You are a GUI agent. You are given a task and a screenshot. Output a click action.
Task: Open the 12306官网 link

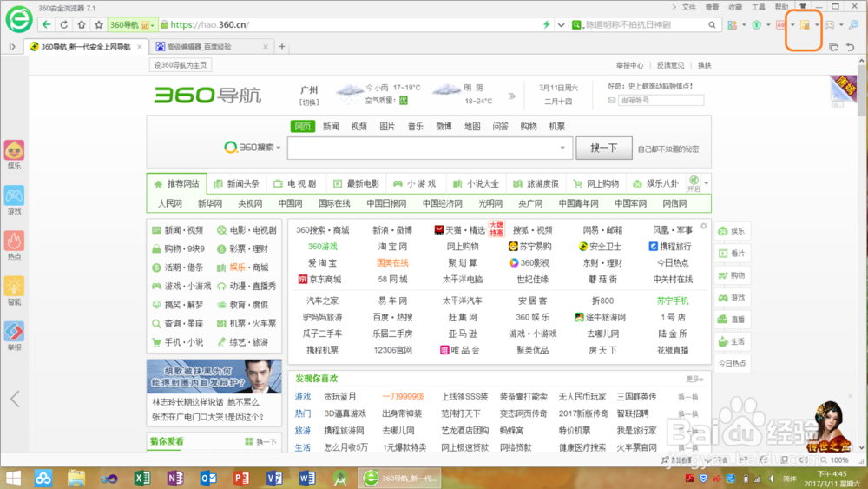pyautogui.click(x=392, y=350)
